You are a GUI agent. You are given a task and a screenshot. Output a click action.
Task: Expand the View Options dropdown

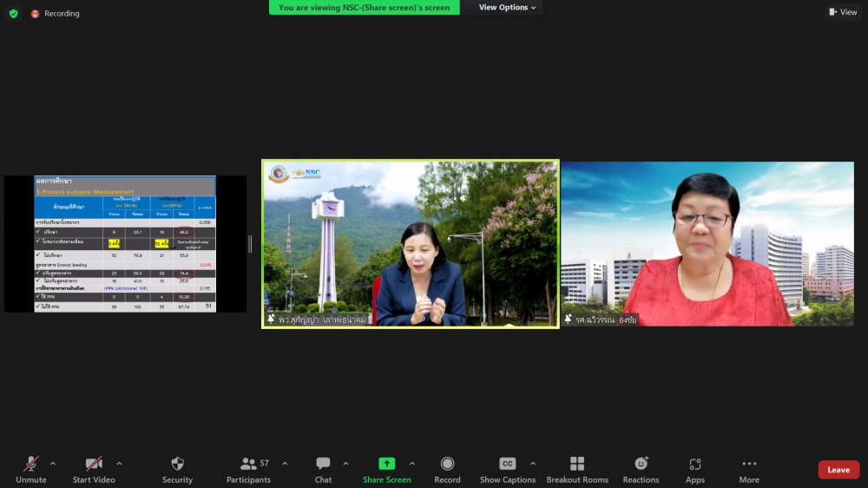508,8
